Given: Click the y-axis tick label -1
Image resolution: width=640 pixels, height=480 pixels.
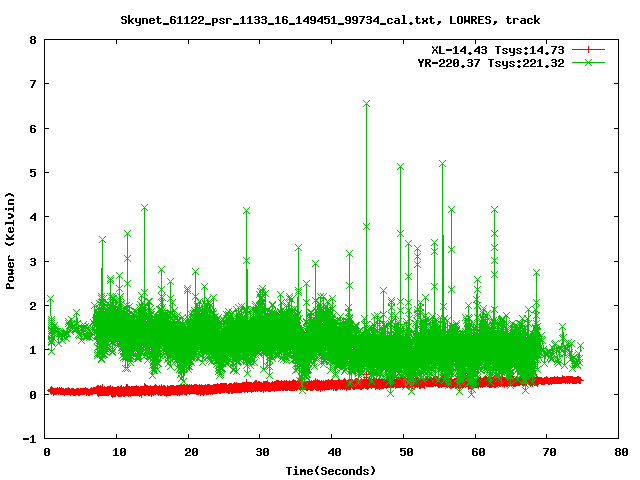Looking at the screenshot, I should click(x=30, y=439).
